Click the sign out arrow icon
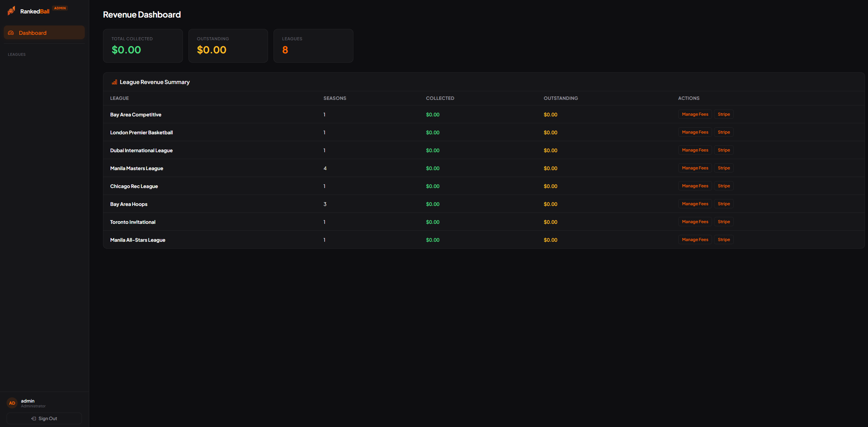The image size is (868, 427). point(34,418)
